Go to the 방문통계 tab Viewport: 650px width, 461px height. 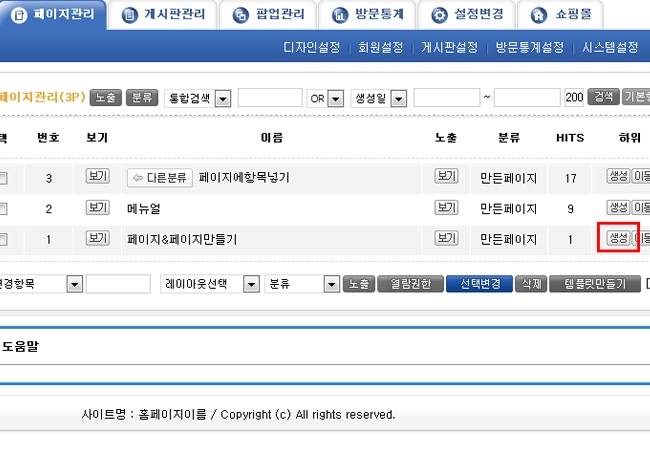pos(367,15)
